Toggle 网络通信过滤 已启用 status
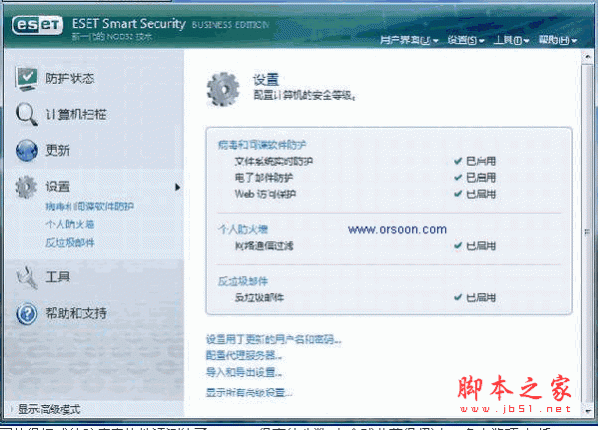This screenshot has height=430, width=600. [475, 246]
